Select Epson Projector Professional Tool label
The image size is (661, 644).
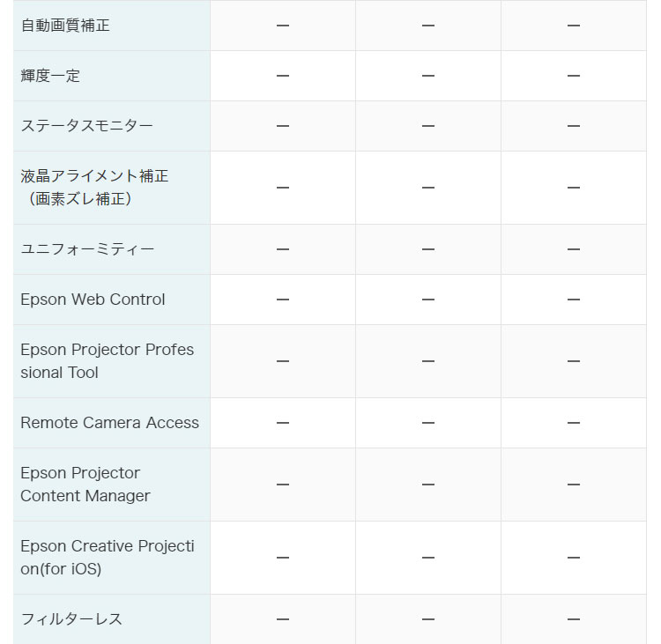pyautogui.click(x=107, y=361)
